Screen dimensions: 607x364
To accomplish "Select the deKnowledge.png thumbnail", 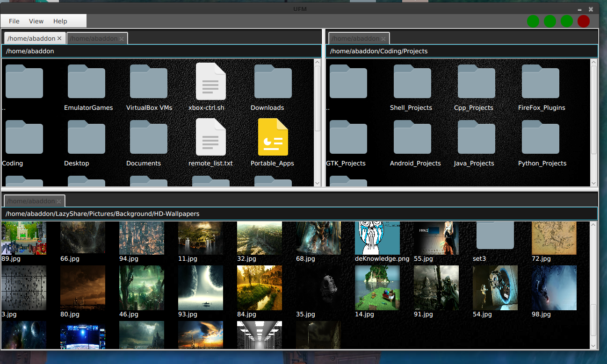I will [377, 238].
